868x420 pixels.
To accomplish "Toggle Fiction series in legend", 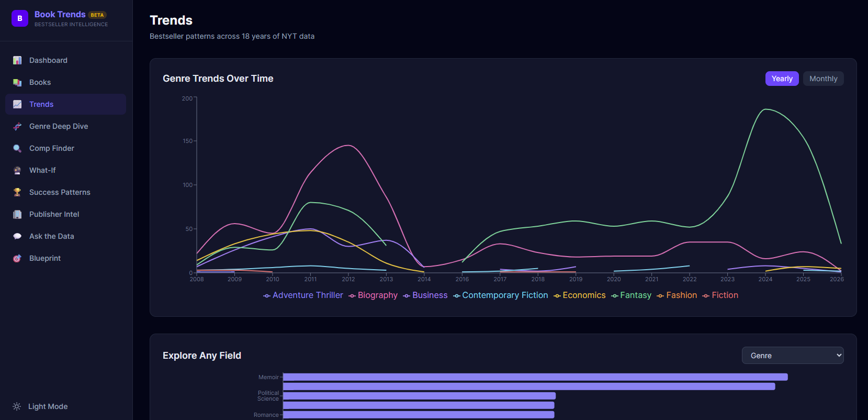I will point(720,295).
